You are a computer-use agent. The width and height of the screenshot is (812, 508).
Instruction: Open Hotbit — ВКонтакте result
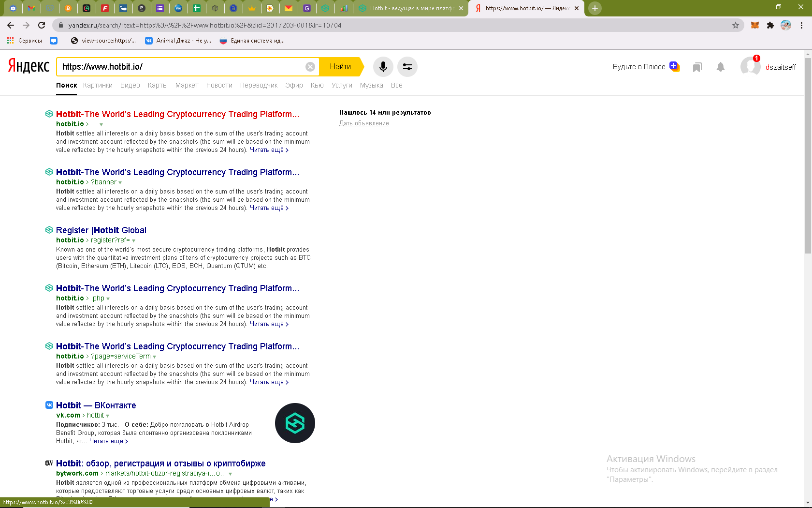96,405
